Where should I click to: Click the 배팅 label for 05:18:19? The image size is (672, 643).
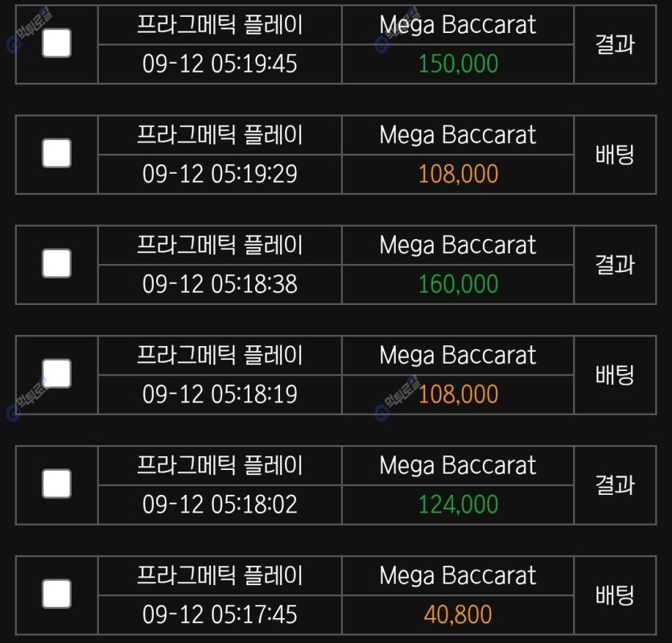615,375
